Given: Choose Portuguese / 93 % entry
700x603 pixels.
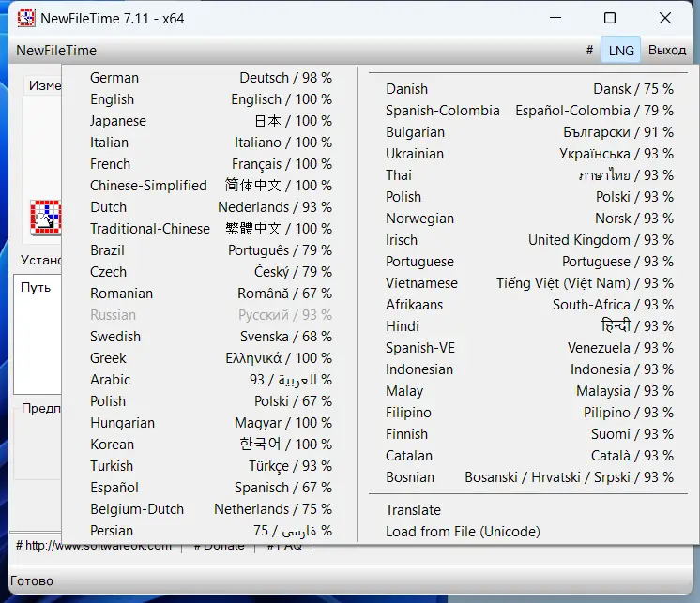Looking at the screenshot, I should 528,262.
